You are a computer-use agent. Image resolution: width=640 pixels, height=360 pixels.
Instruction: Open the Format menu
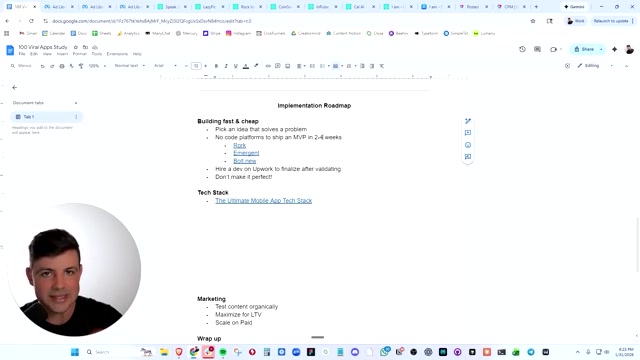pyautogui.click(x=80, y=54)
